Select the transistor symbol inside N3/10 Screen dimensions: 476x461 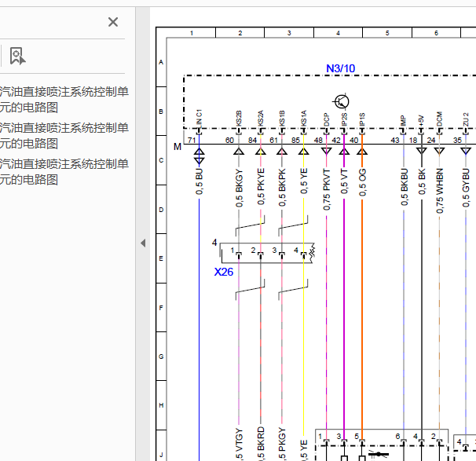pyautogui.click(x=342, y=101)
